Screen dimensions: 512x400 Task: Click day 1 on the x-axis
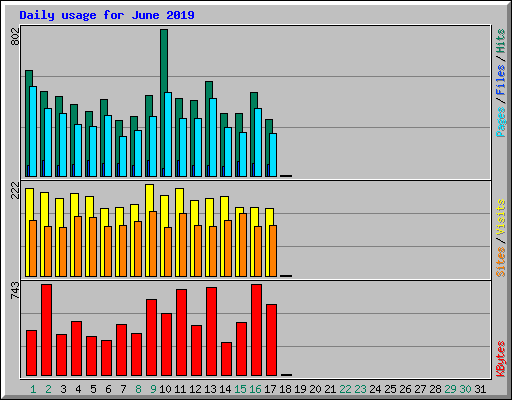point(33,389)
